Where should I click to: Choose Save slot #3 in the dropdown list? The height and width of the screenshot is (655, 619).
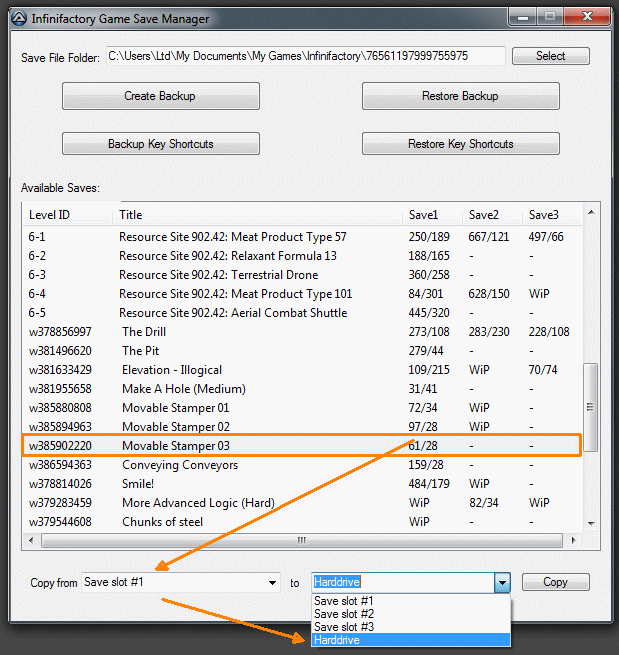tap(411, 627)
